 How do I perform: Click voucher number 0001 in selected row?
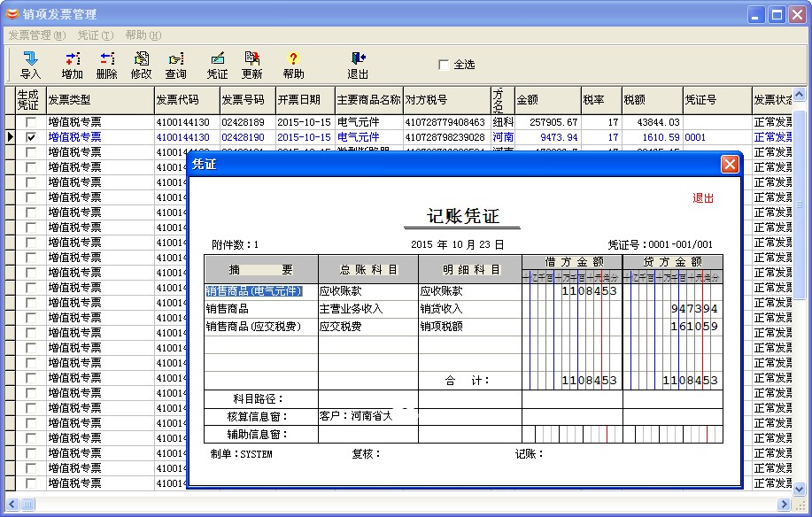tap(717, 137)
